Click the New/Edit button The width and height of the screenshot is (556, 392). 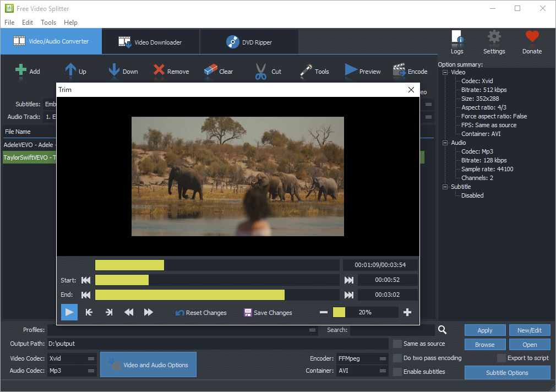[530, 330]
